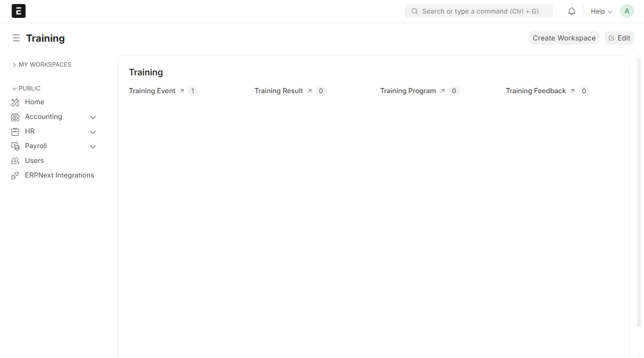
Task: Click the ERPNext Integrations link icon
Action: coord(15,175)
